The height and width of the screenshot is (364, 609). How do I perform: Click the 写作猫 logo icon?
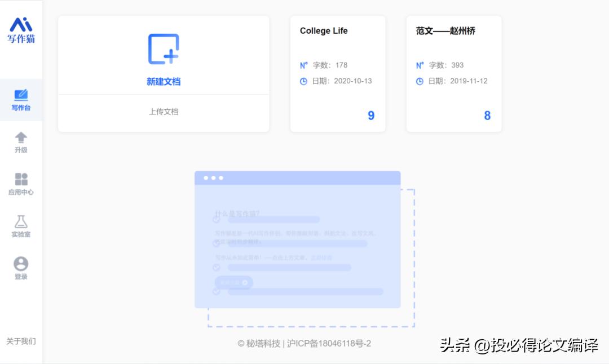tap(21, 25)
